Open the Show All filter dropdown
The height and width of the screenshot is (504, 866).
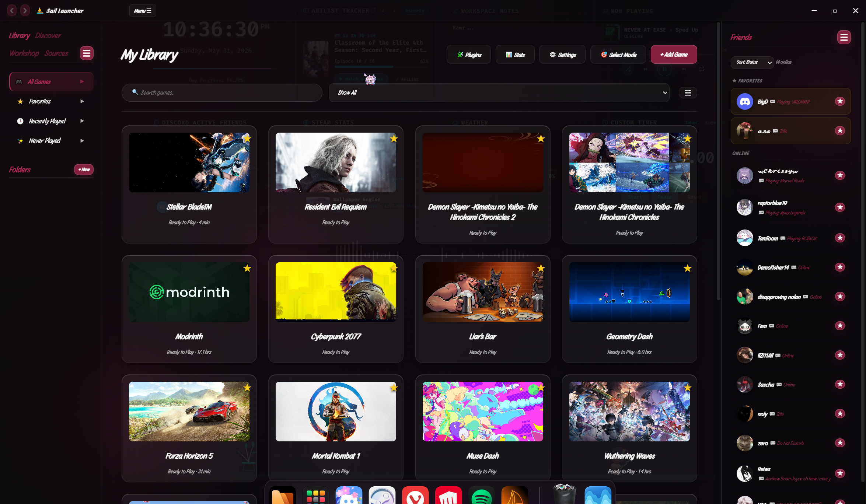499,92
